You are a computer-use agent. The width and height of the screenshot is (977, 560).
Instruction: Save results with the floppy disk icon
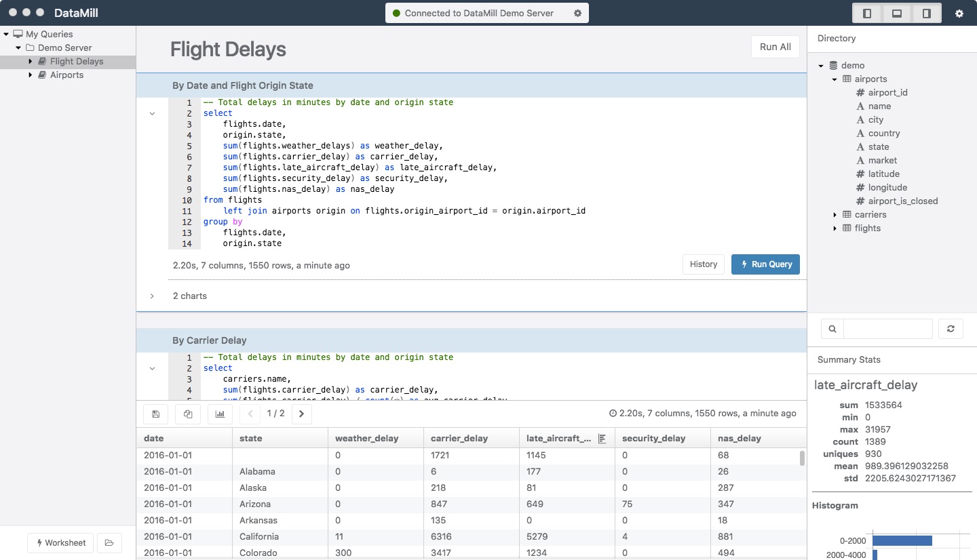click(x=155, y=414)
